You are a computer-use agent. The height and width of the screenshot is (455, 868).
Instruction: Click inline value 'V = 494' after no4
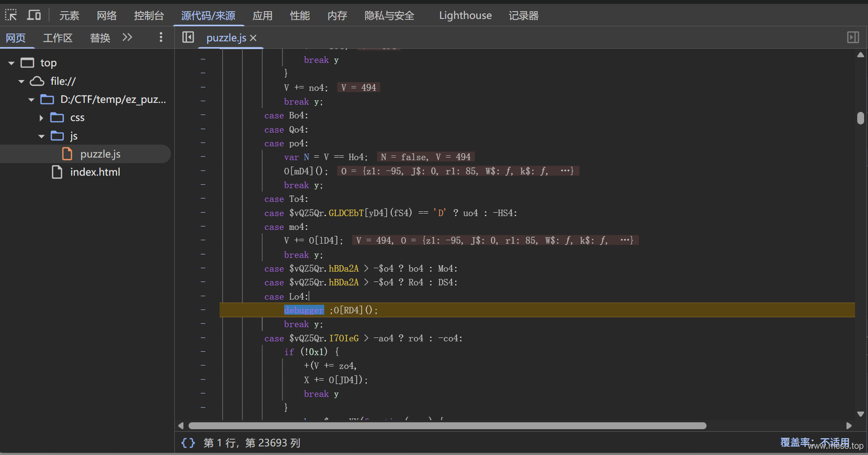[359, 88]
